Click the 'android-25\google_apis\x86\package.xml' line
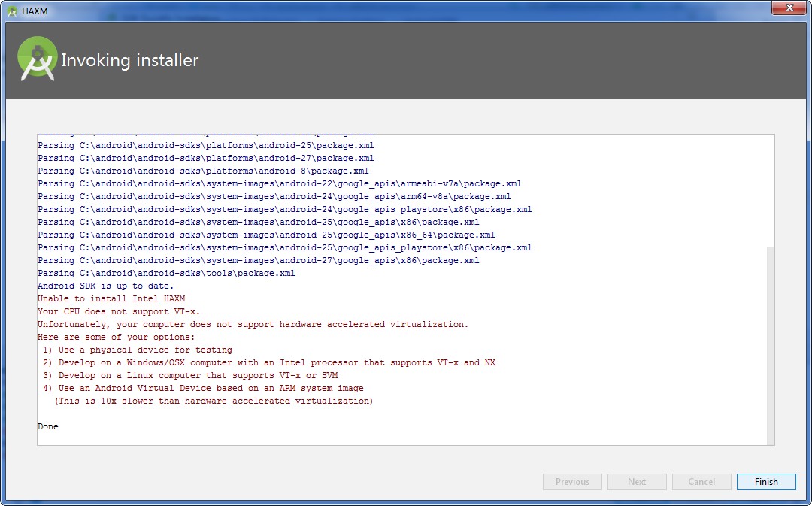Image resolution: width=812 pixels, height=506 pixels. pos(259,223)
